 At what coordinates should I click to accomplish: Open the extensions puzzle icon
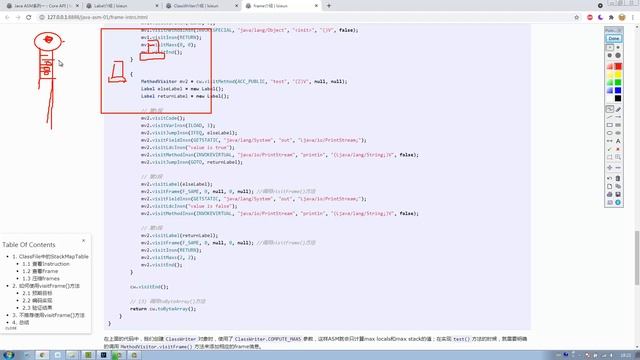611,17
